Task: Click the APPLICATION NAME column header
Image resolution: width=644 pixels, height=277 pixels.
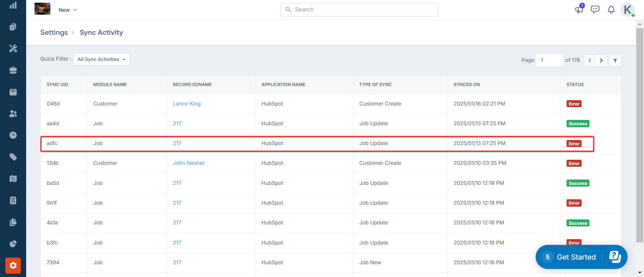Action: [x=283, y=85]
